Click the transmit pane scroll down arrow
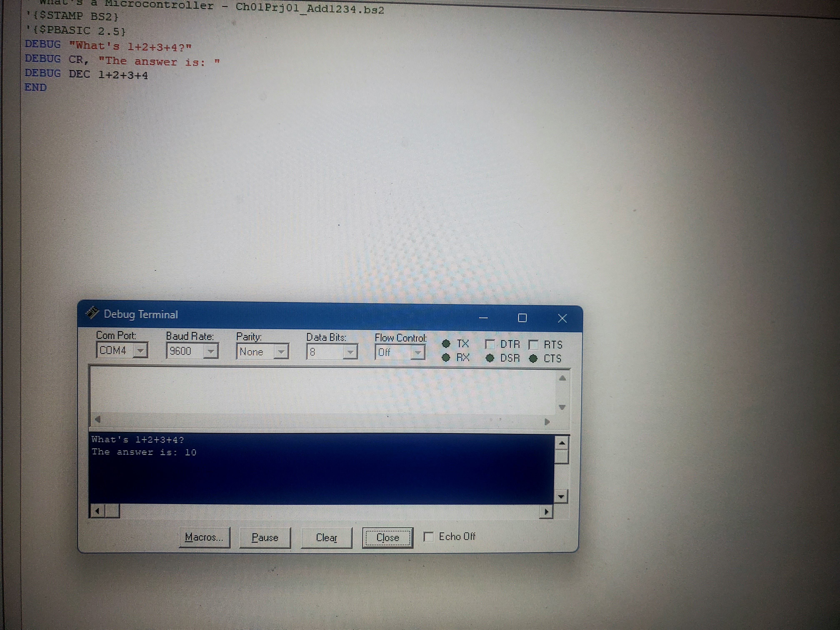The width and height of the screenshot is (840, 630). (562, 407)
